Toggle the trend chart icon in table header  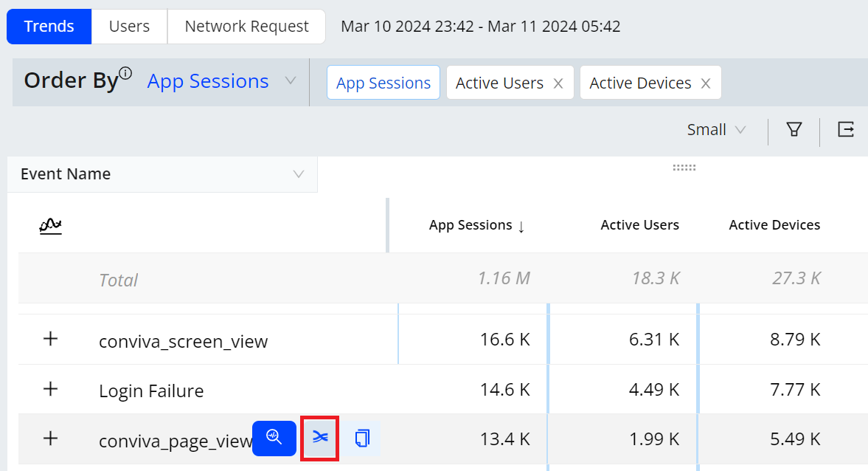click(50, 225)
